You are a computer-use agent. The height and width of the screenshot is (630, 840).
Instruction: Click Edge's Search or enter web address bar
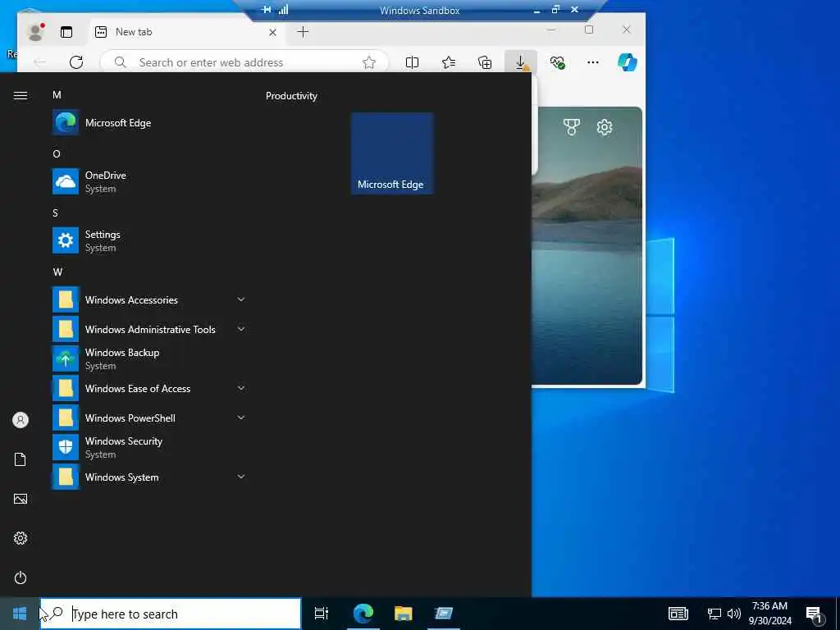(x=244, y=62)
